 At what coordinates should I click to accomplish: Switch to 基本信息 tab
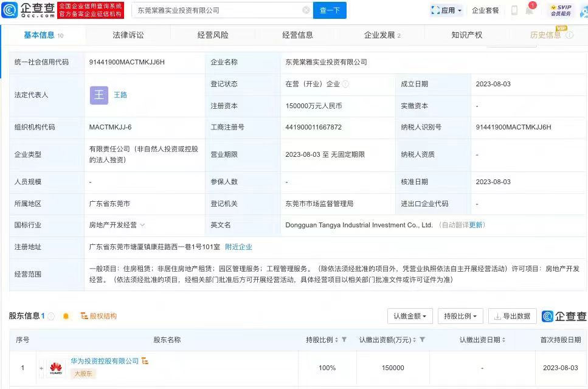click(x=44, y=35)
